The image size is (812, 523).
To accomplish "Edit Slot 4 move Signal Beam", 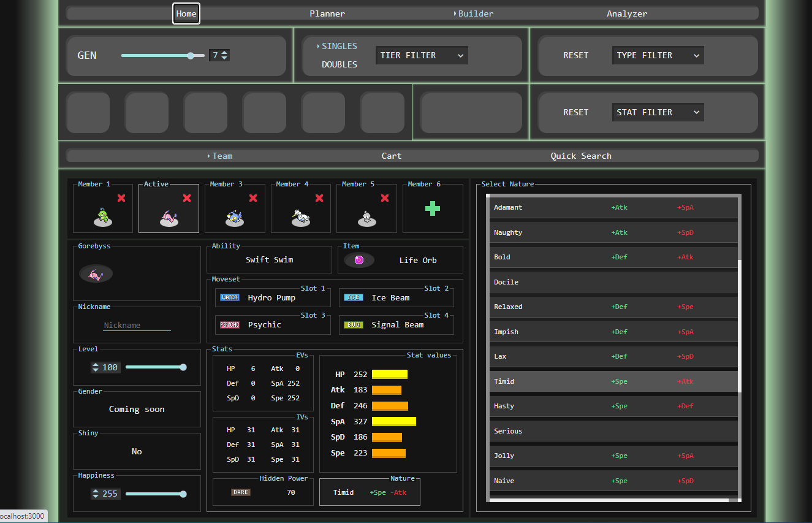I will coord(397,324).
